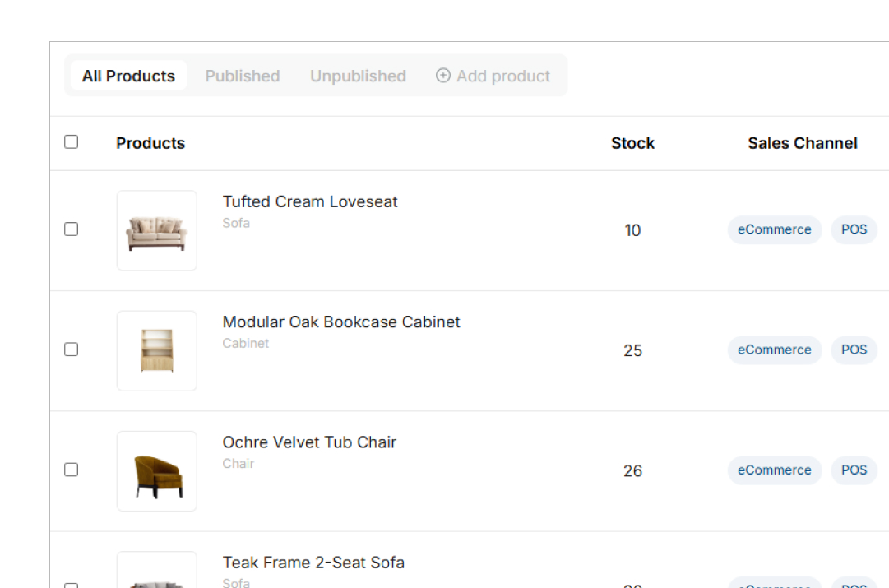
Task: Click the plus icon beside Add product
Action: tap(442, 76)
